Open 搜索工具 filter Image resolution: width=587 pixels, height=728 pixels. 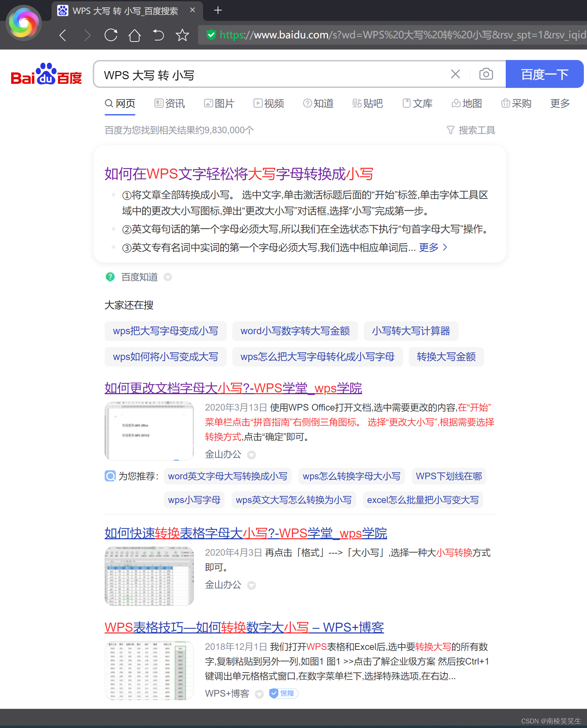pos(471,130)
